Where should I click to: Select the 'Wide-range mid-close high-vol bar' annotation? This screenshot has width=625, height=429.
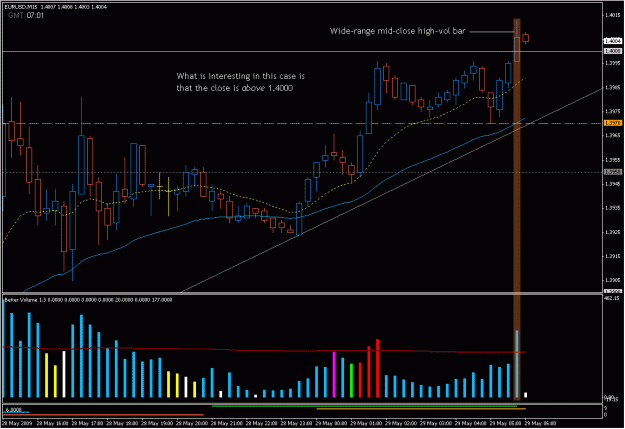tap(397, 31)
